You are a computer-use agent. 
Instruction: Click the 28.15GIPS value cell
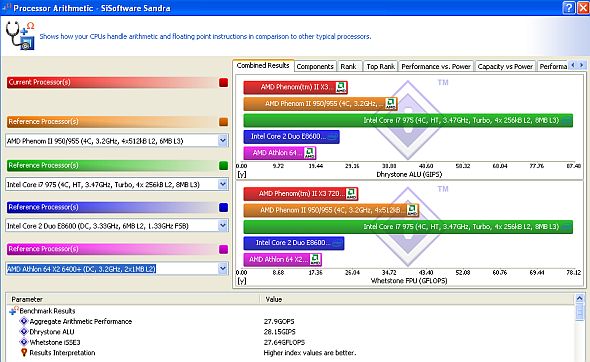click(279, 332)
